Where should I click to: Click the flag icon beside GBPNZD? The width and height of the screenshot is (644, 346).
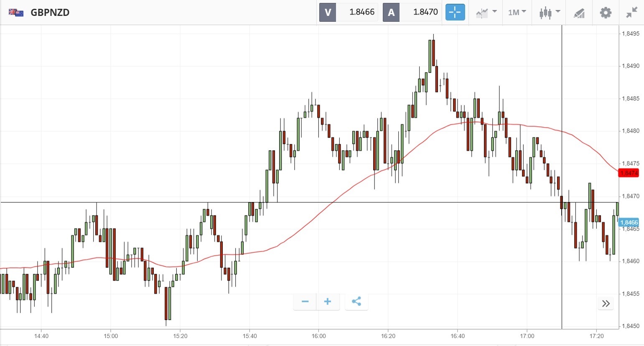coord(16,13)
